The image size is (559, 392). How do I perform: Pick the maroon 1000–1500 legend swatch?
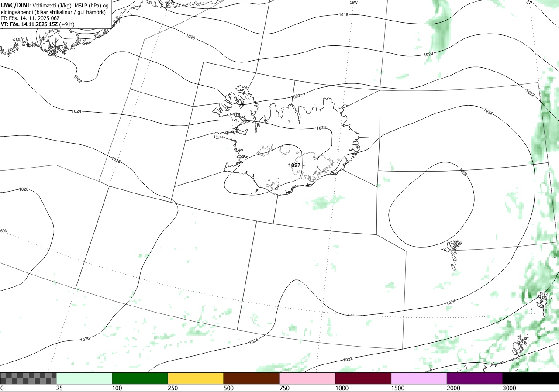pyautogui.click(x=363, y=378)
